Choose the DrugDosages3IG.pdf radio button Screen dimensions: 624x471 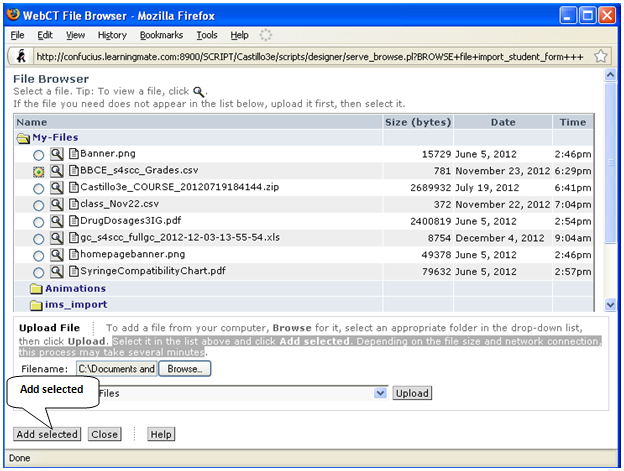[39, 222]
